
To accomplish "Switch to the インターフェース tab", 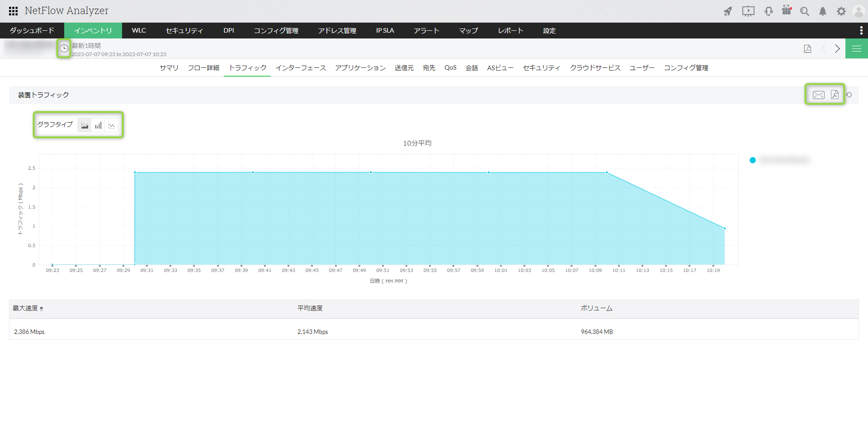I will [x=301, y=68].
